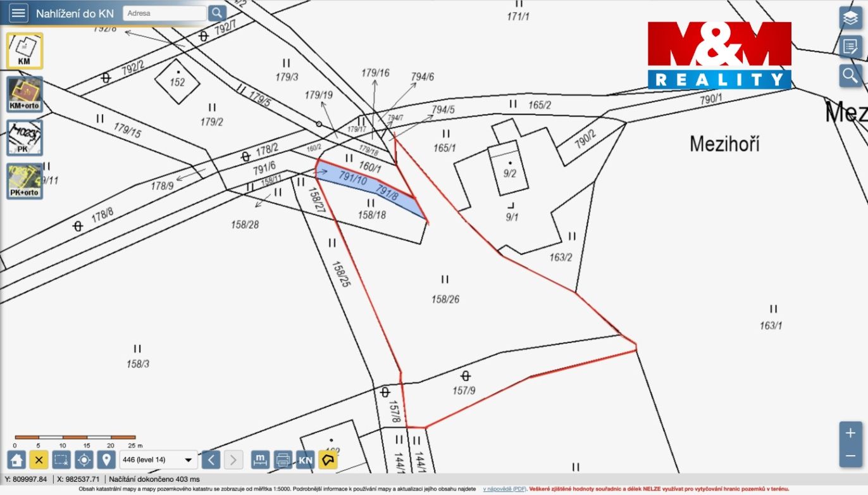868x495 pixels.
Task: Click parcel number 790/1
Action: coord(710,99)
